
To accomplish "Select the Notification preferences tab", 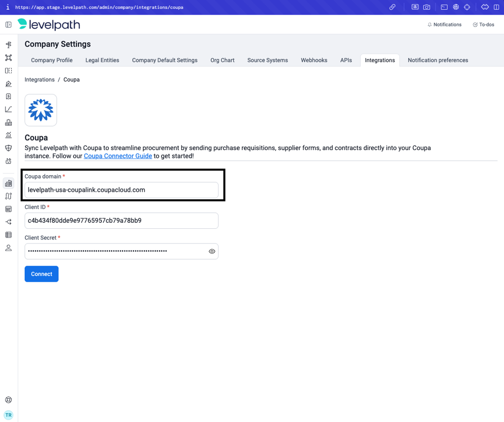I will pos(438,60).
